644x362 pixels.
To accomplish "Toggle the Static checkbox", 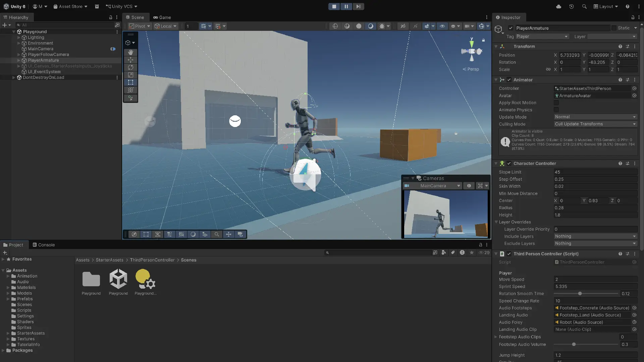I will (614, 28).
